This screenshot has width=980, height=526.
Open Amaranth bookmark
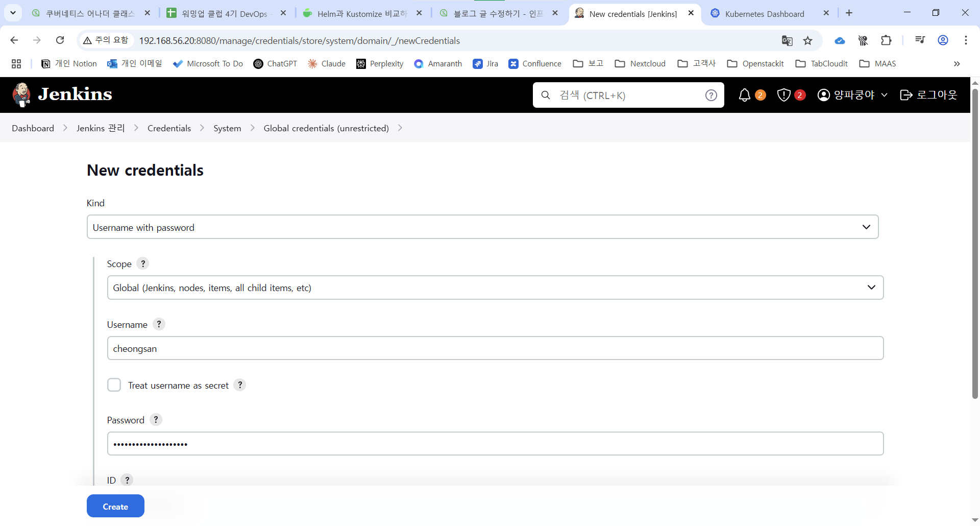[438, 64]
